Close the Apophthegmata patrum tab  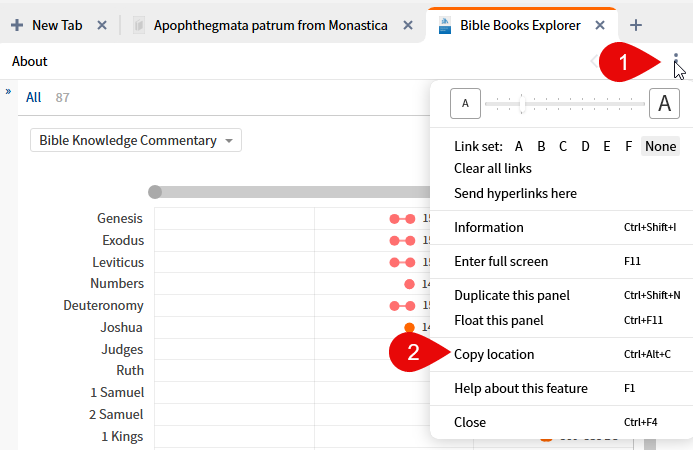[x=408, y=25]
